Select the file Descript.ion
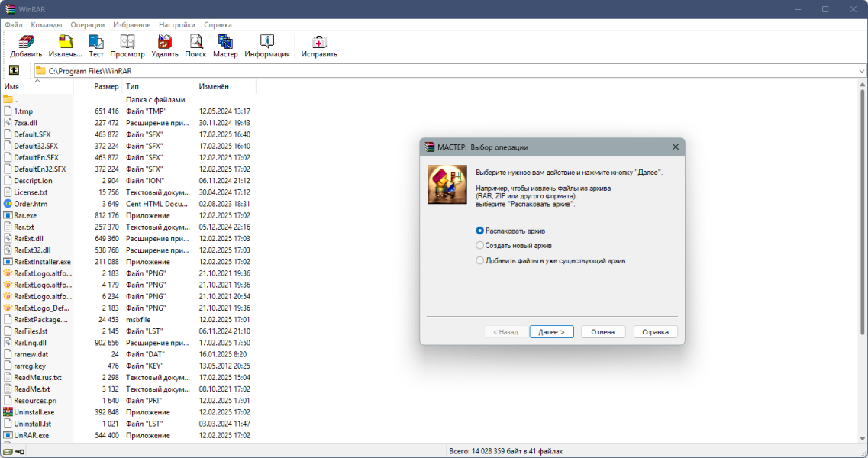This screenshot has height=458, width=868. [x=34, y=181]
